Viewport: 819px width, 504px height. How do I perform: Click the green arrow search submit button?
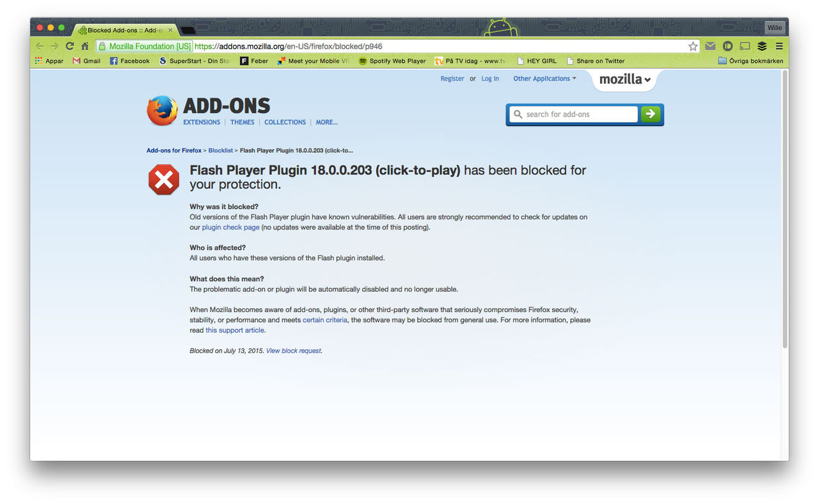click(x=651, y=114)
